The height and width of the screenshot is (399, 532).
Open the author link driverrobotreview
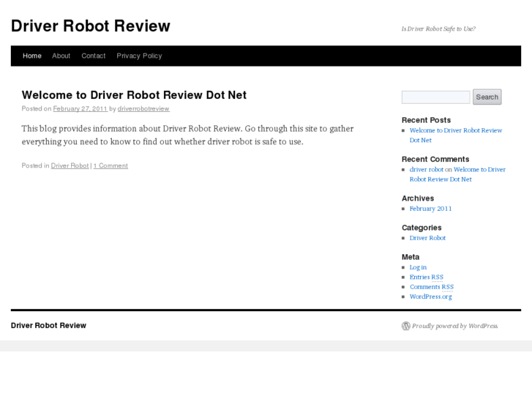point(143,108)
